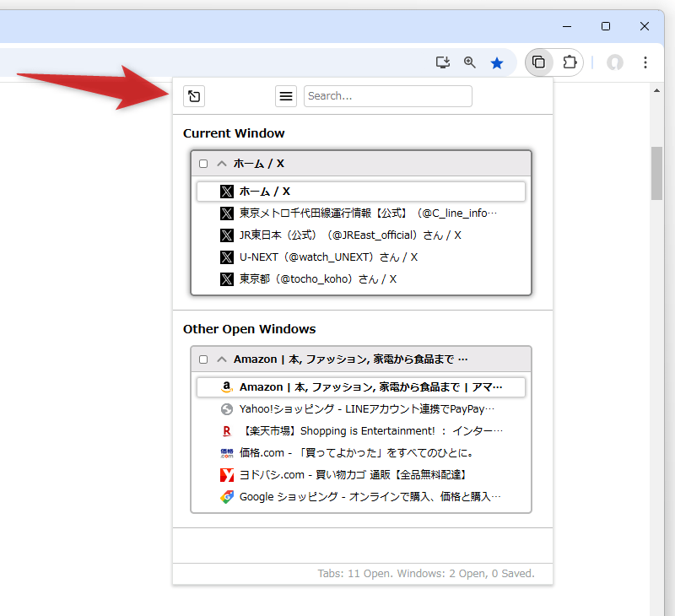Image resolution: width=675 pixels, height=616 pixels.
Task: Select the Amazon | 本, ファッション tab row
Action: click(x=361, y=387)
